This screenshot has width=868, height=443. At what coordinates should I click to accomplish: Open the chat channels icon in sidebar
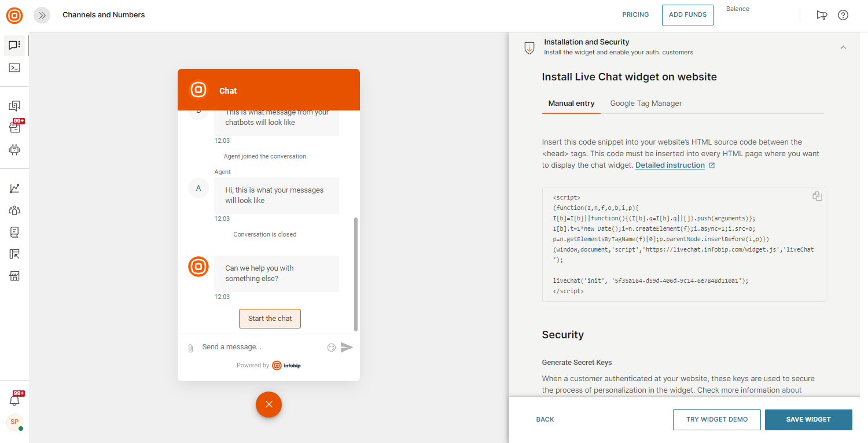14,45
